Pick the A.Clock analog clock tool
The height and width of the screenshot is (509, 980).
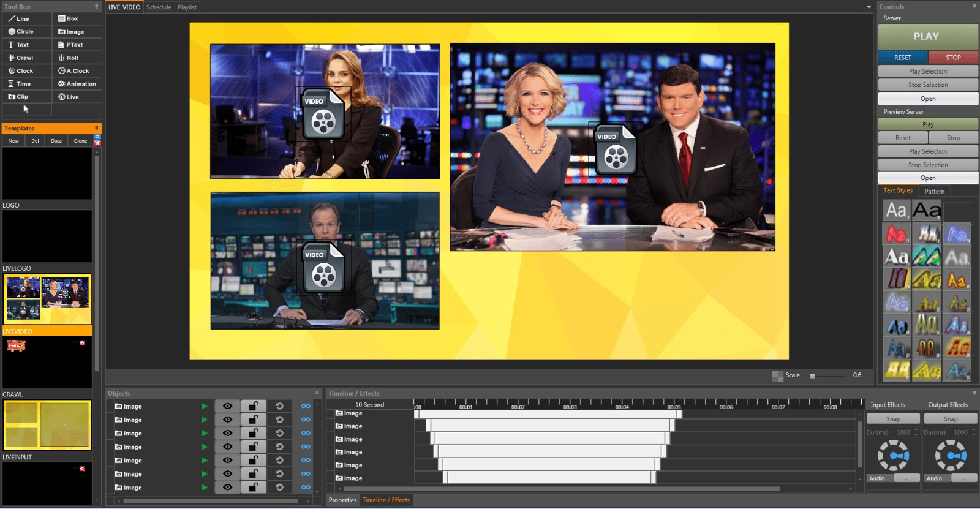77,71
